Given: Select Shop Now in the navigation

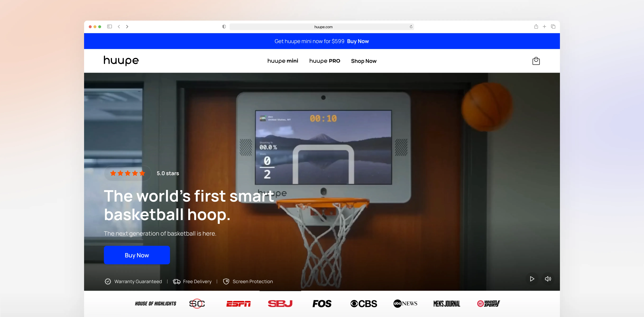Looking at the screenshot, I should (364, 61).
